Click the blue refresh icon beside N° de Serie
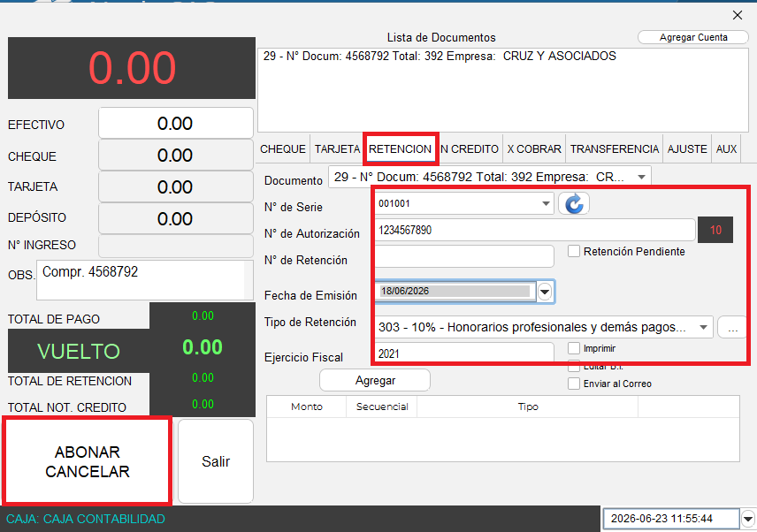Image resolution: width=757 pixels, height=532 pixels. point(574,203)
